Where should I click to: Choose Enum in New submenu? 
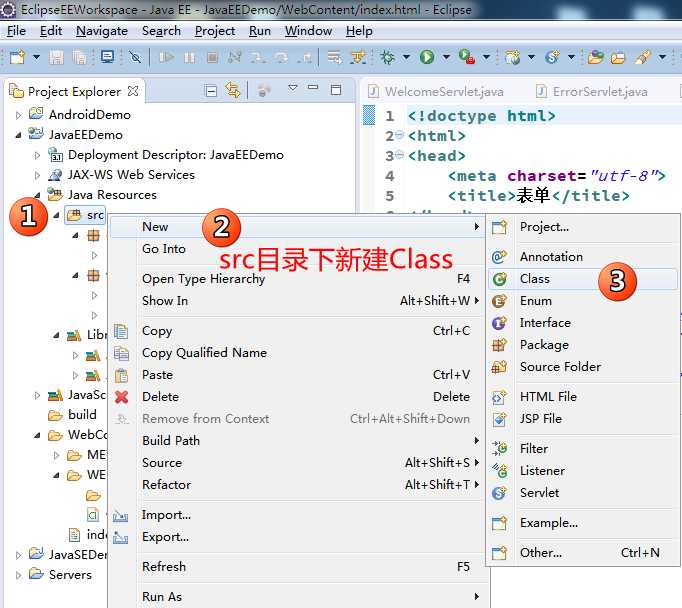[583, 301]
